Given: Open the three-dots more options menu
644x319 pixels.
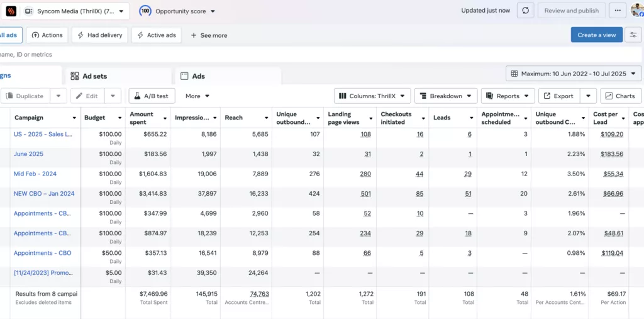Looking at the screenshot, I should (x=618, y=11).
